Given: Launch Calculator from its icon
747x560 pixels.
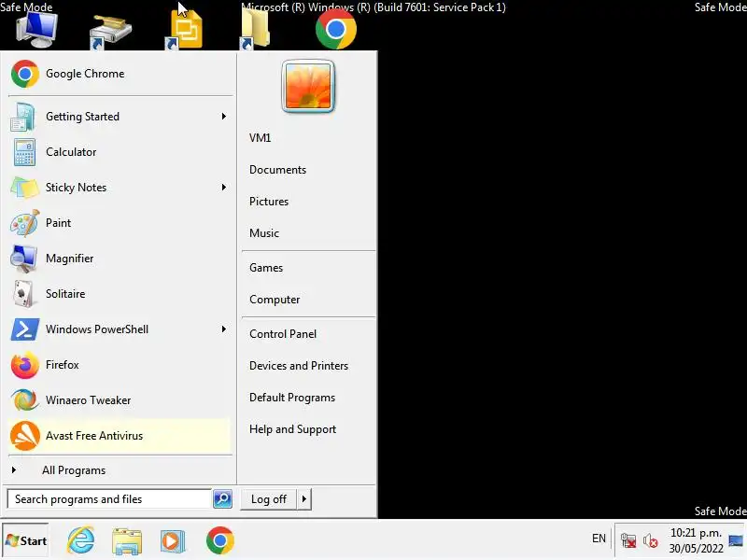Looking at the screenshot, I should coord(24,152).
